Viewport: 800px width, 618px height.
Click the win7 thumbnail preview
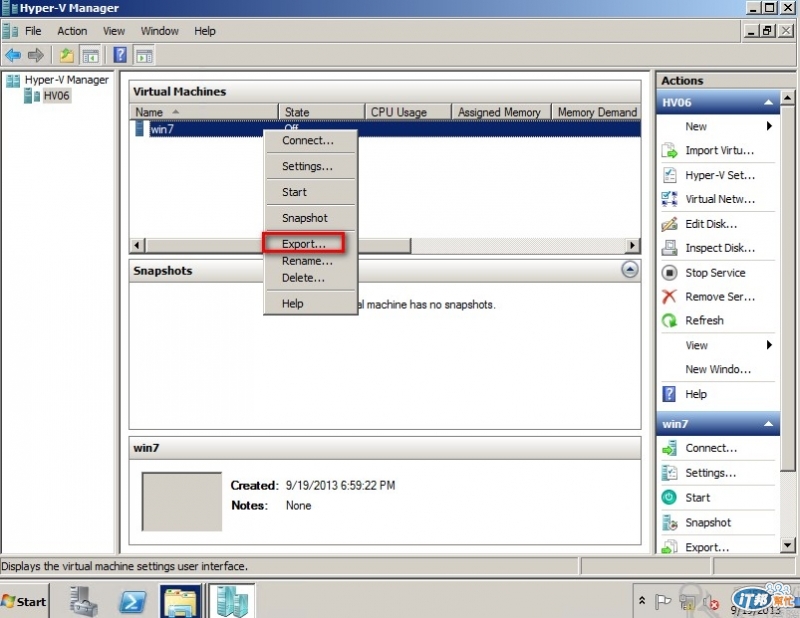[182, 502]
